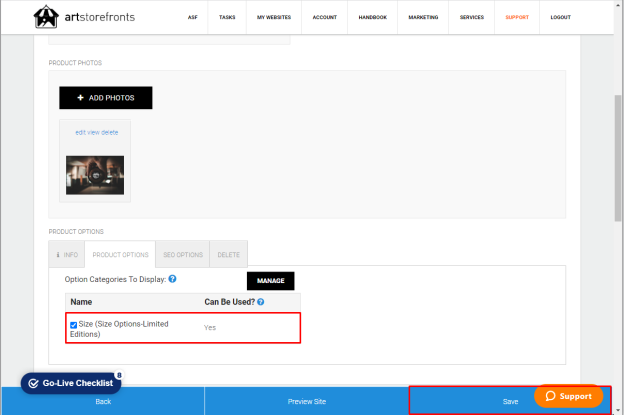Click the Manage button
624x415 pixels.
[271, 281]
